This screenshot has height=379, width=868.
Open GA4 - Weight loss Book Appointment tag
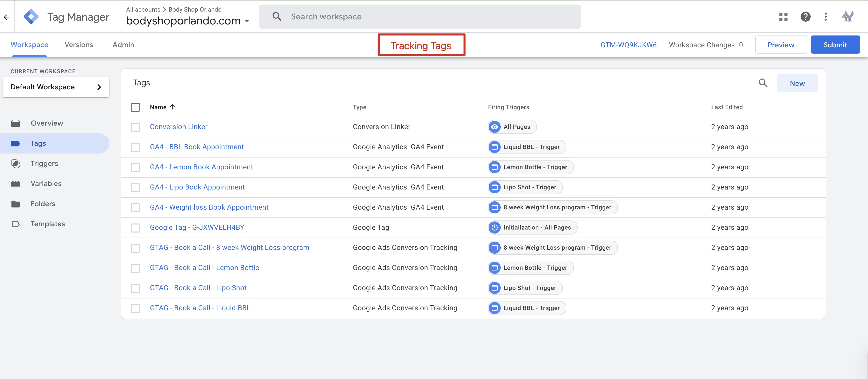pos(209,207)
